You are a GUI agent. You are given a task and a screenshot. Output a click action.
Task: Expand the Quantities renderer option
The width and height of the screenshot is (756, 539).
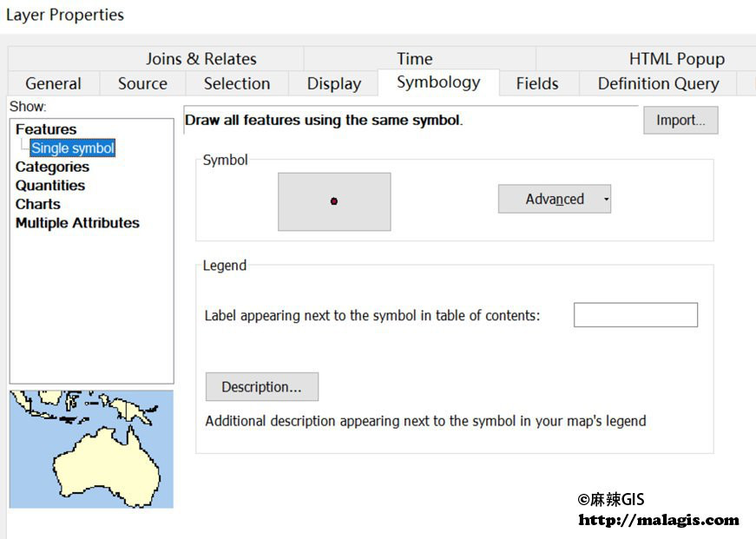(50, 186)
